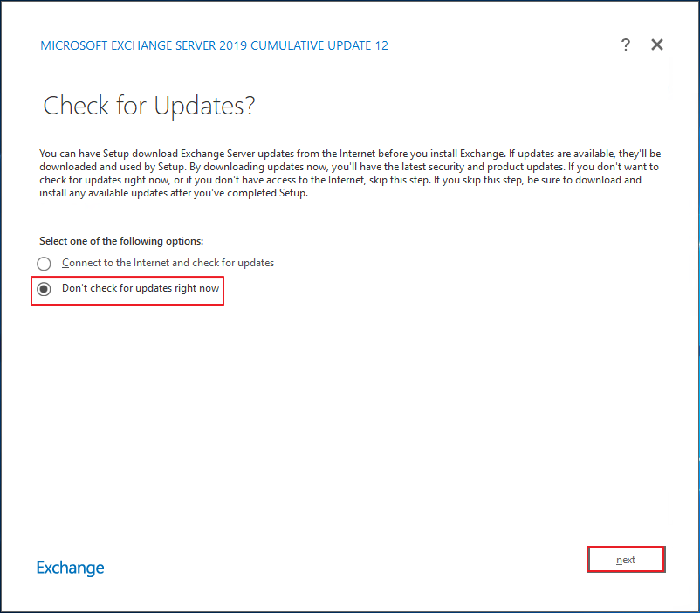Click the setup description paragraph
The width and height of the screenshot is (700, 613).
point(350,174)
